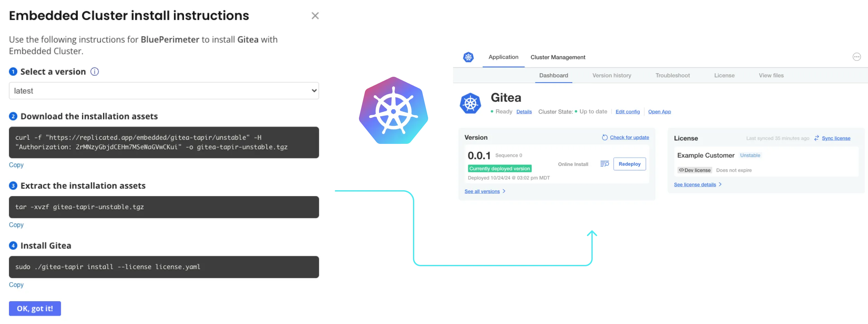
Task: Open the View files sub-tab
Action: pyautogui.click(x=771, y=75)
